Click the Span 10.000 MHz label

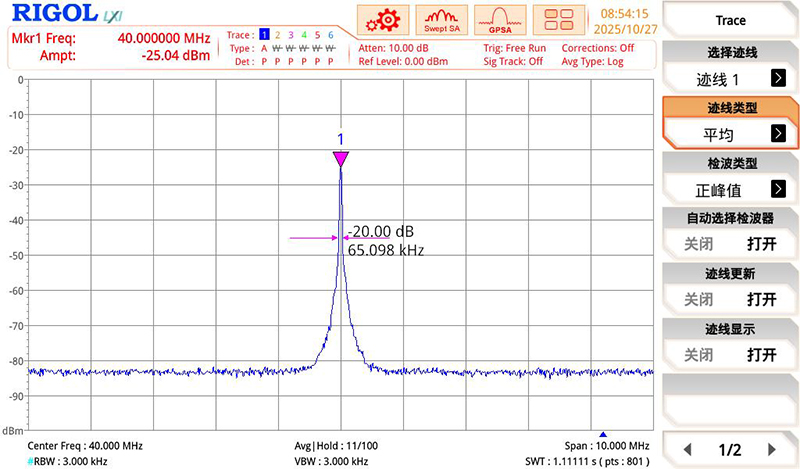point(607,445)
